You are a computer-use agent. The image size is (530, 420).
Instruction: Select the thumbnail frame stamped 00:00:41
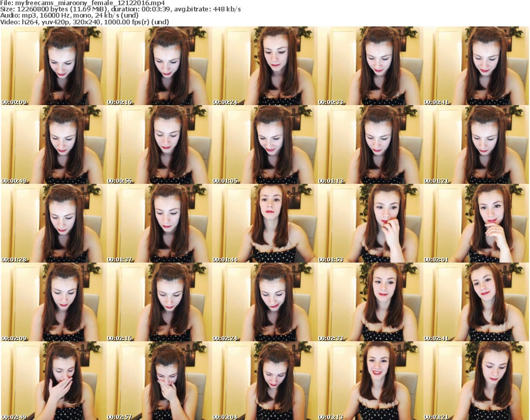(476, 66)
